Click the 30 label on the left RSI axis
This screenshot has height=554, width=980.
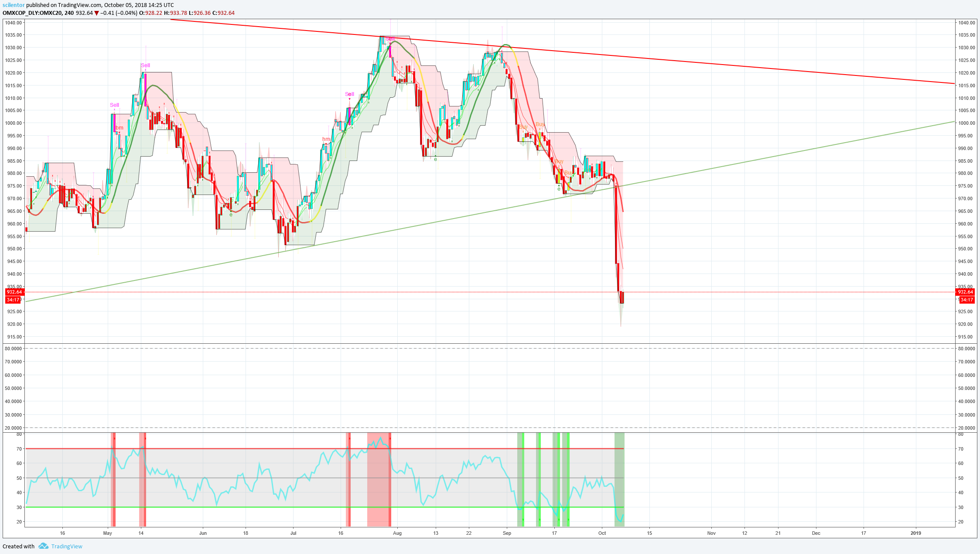pos(19,507)
